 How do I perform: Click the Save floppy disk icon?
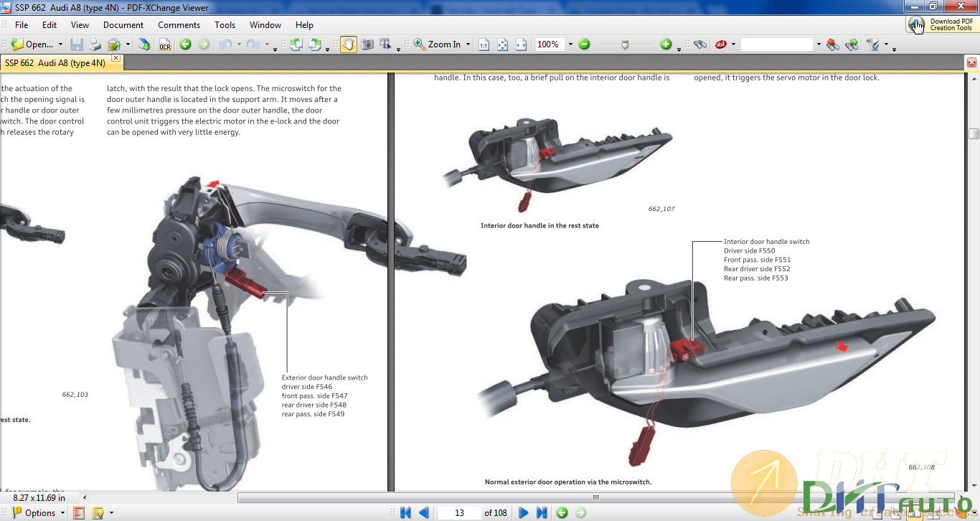pos(77,44)
